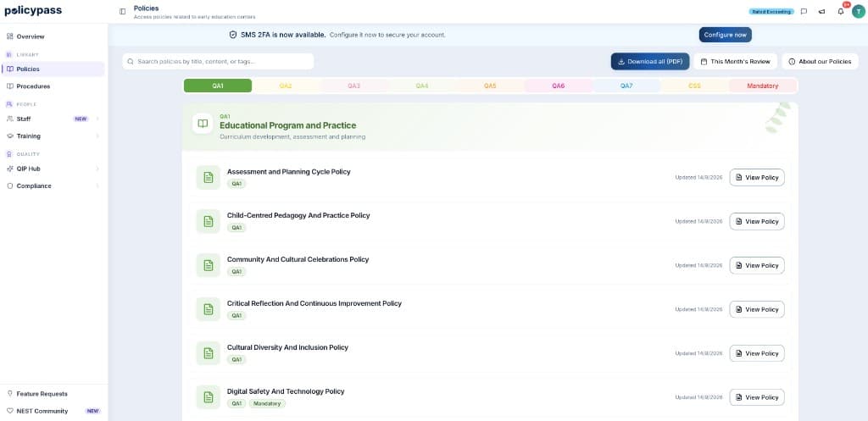Viewport: 868px width, 421px height.
Task: Click "Assessment and Planning Cycle Policy" title
Action: [x=288, y=171]
